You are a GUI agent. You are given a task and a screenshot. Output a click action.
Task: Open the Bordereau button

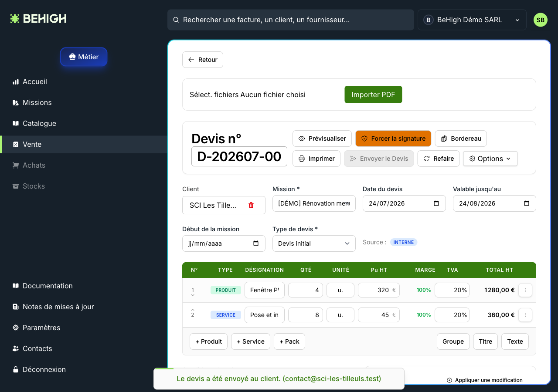click(x=461, y=139)
